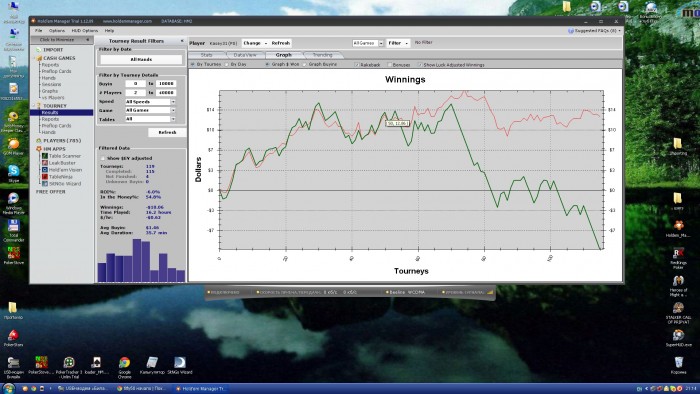Open Calculator desktop icon
This screenshot has height=394, width=700.
click(152, 362)
